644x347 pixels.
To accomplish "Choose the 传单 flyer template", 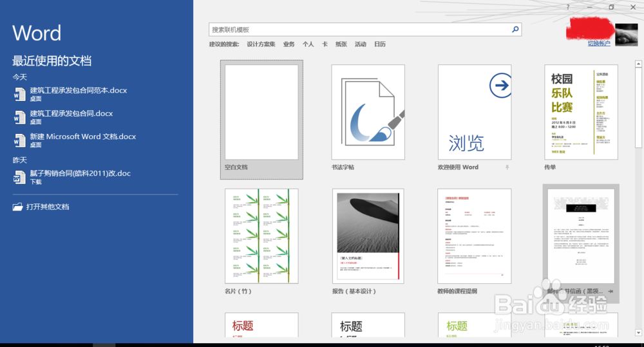I will point(581,112).
